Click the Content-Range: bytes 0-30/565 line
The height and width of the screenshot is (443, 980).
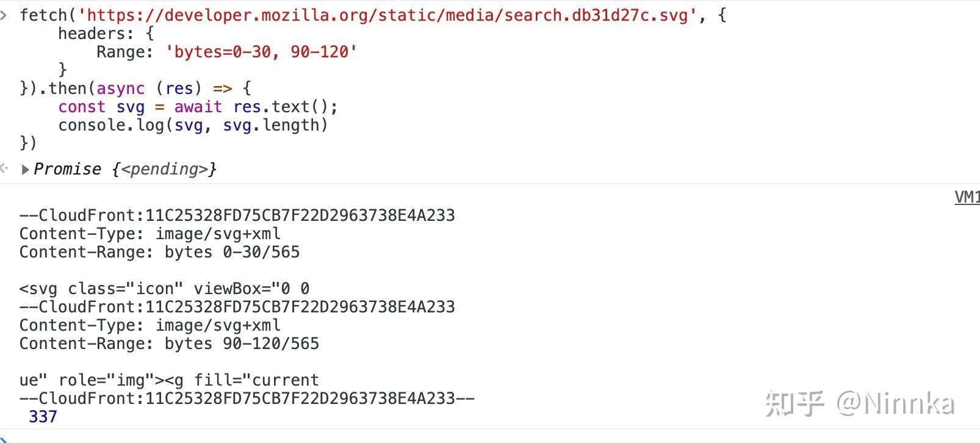(x=159, y=252)
